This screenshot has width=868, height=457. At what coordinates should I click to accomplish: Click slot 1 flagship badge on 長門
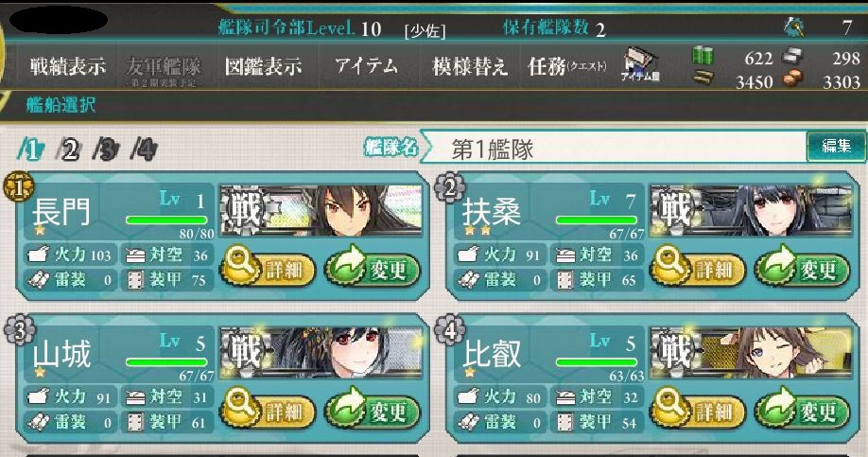(x=19, y=186)
